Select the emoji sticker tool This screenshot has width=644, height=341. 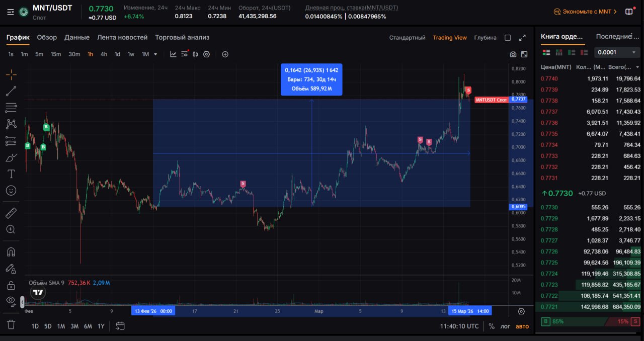coord(11,191)
